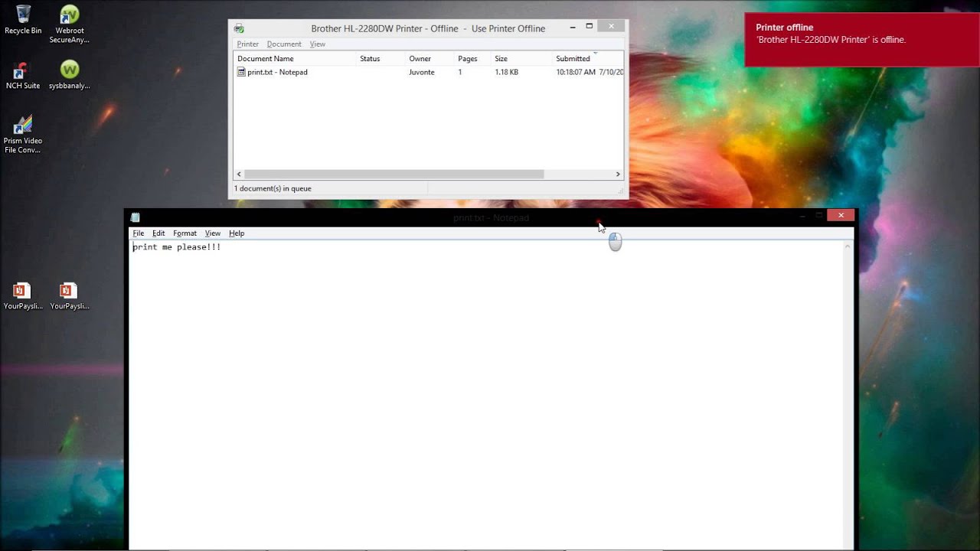Close the Notepad window
The width and height of the screenshot is (980, 551).
coord(841,216)
